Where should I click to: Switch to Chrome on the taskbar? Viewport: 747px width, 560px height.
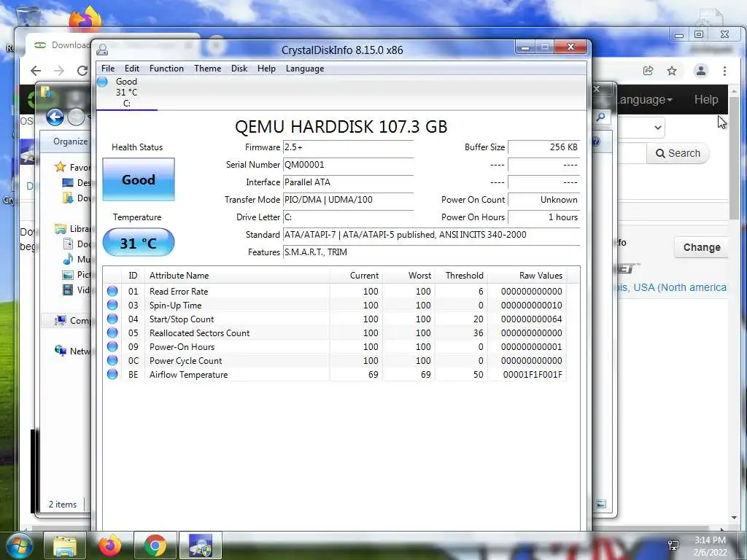tap(155, 545)
